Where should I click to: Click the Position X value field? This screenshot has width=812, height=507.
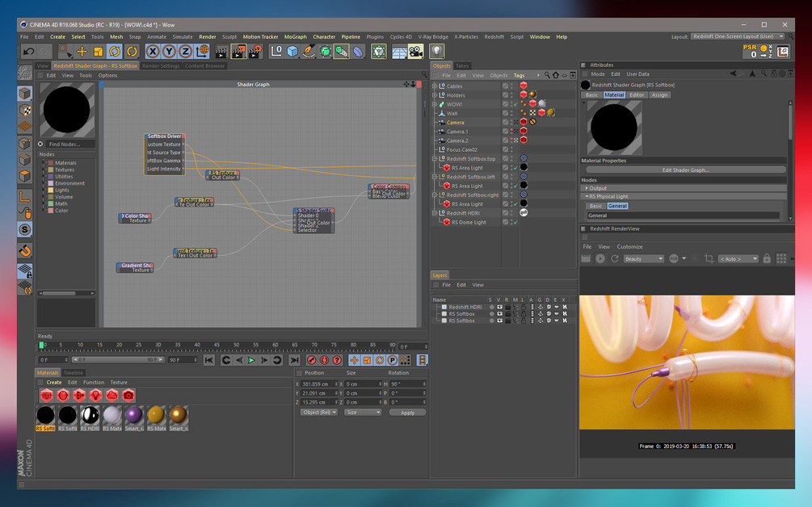pyautogui.click(x=319, y=383)
